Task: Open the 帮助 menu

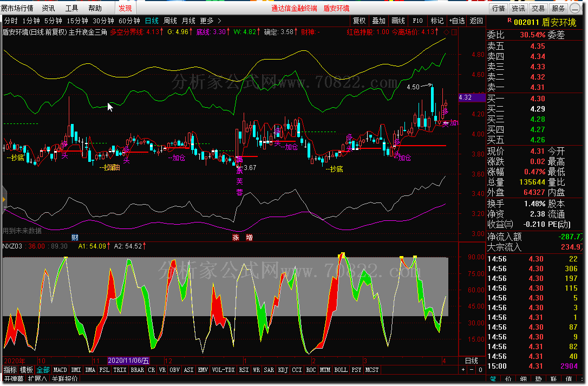Action: [95, 8]
